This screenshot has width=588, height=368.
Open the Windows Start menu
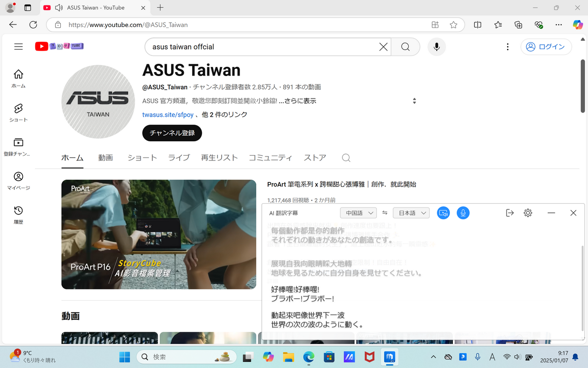coord(124,357)
